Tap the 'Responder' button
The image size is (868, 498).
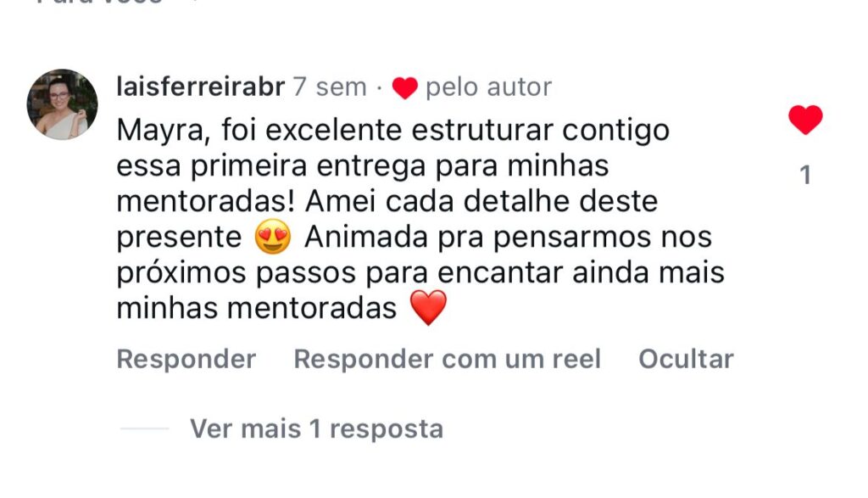(x=186, y=359)
